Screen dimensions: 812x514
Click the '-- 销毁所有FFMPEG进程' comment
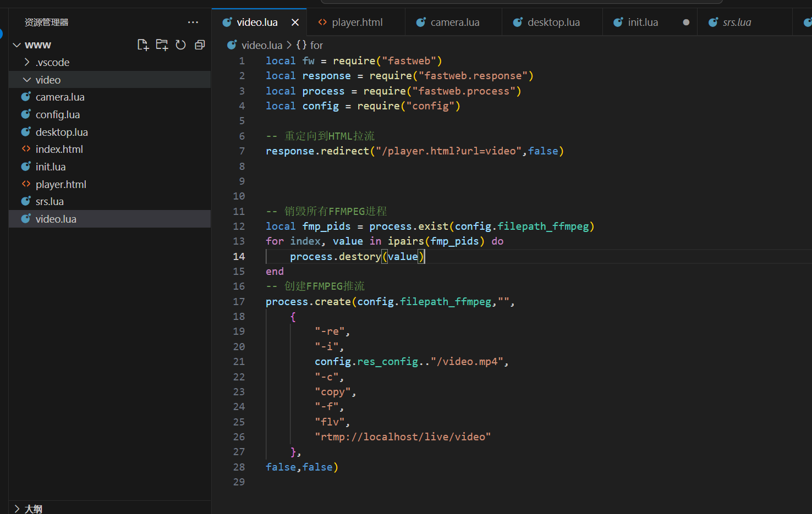[326, 211]
